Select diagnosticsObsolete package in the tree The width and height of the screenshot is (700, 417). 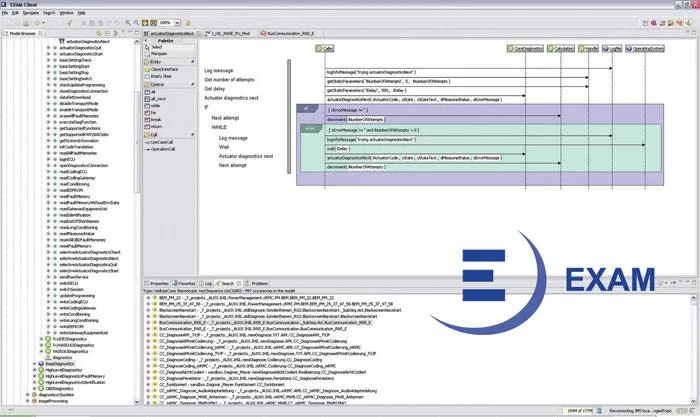click(56, 395)
